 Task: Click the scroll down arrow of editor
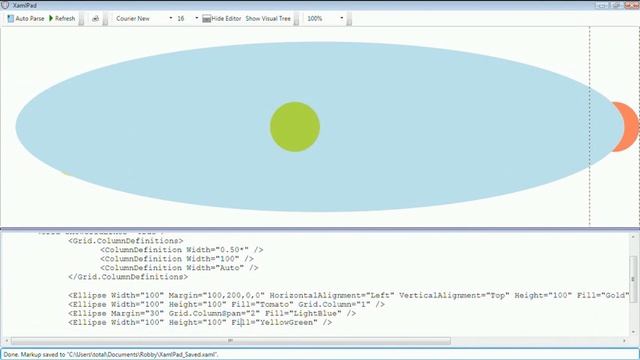[x=633, y=333]
